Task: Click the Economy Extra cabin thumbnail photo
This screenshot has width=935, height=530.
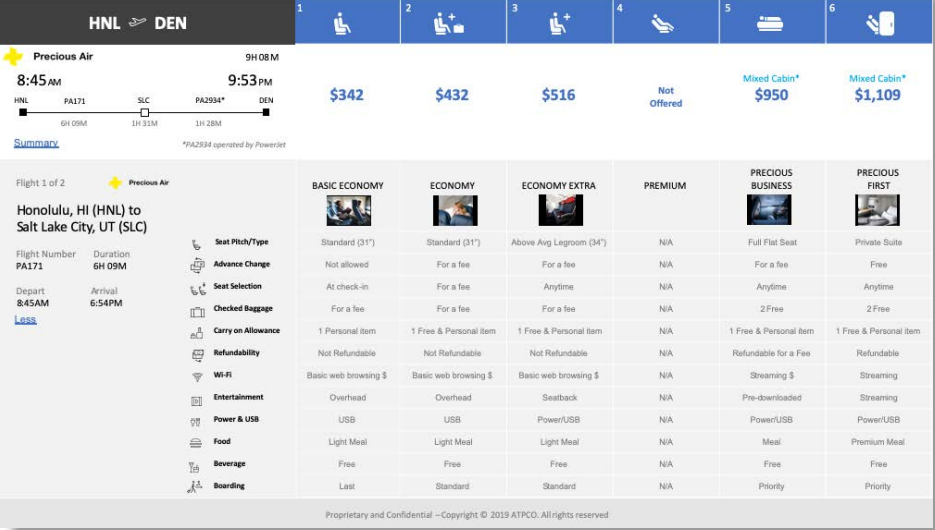Action: pyautogui.click(x=560, y=210)
